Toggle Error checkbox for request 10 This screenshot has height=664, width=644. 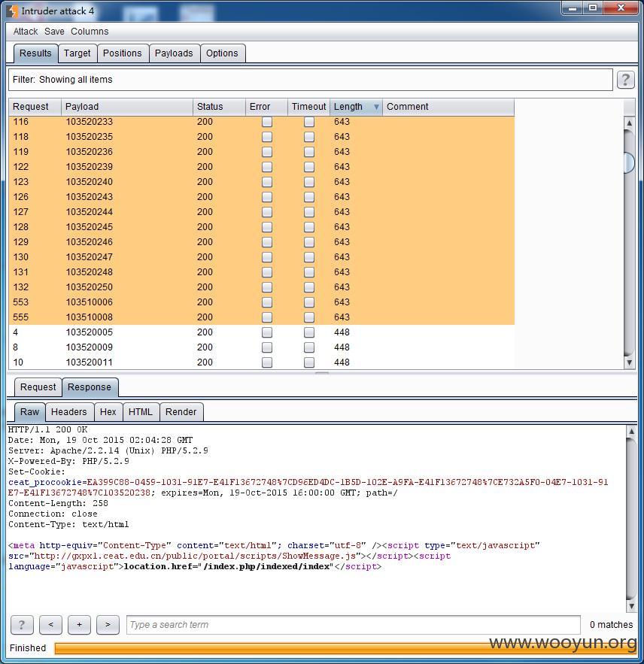coord(267,362)
